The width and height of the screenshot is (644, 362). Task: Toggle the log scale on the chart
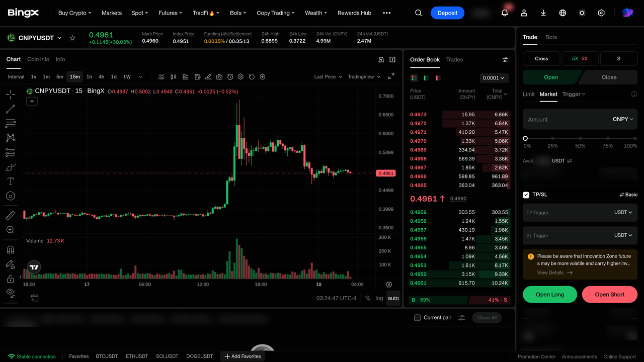pyautogui.click(x=379, y=298)
